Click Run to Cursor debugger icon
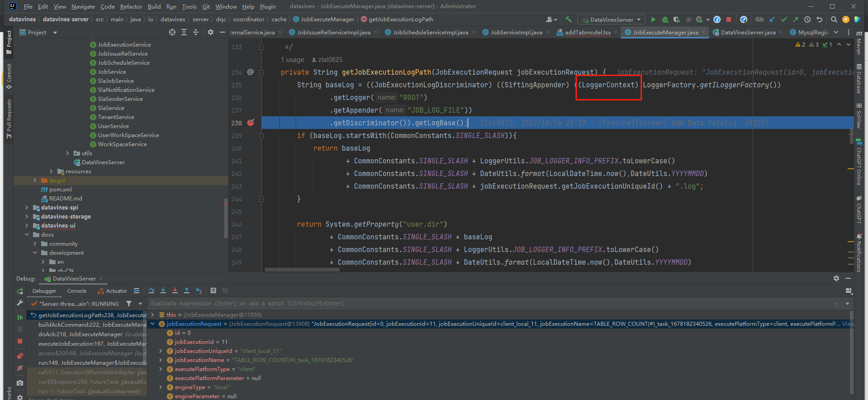Viewport: 868px width, 400px height. [x=198, y=290]
